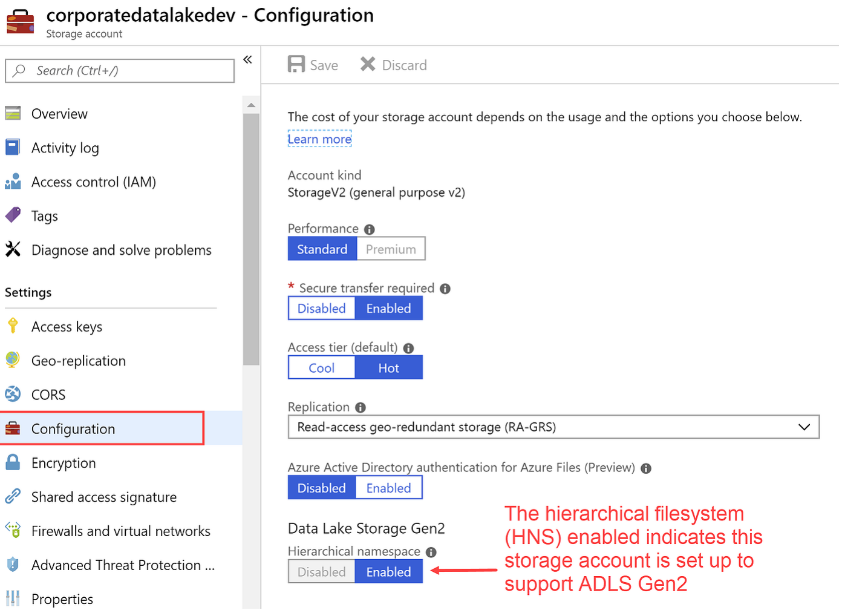Click the Firewalls and virtual networks icon
Image resolution: width=868 pixels, height=613 pixels.
[13, 530]
